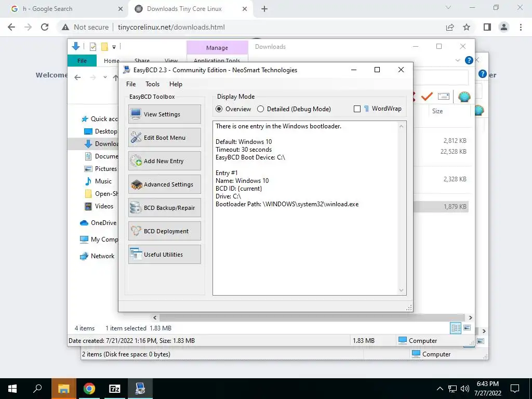
Task: Show hidden system tray icons
Action: (440, 389)
